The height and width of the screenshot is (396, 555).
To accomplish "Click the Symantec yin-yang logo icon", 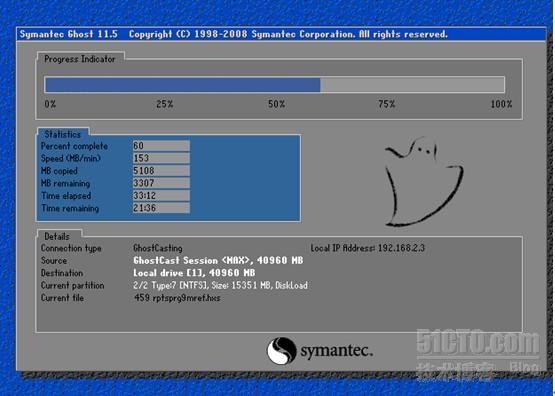I will pyautogui.click(x=281, y=351).
